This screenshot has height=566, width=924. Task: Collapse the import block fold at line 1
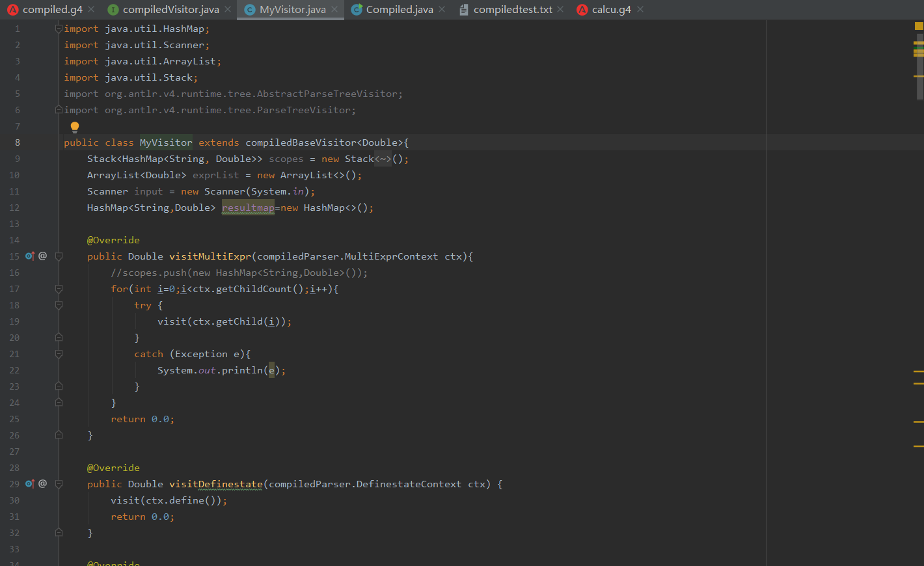pyautogui.click(x=59, y=29)
